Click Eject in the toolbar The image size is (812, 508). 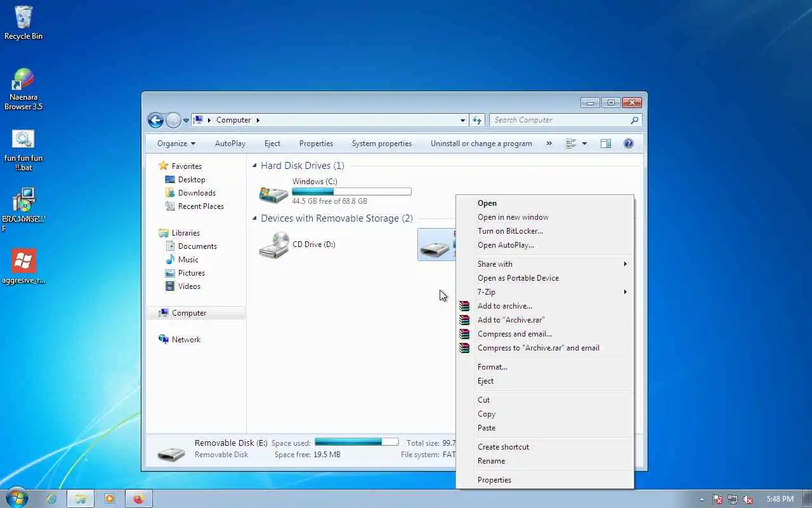tap(272, 144)
